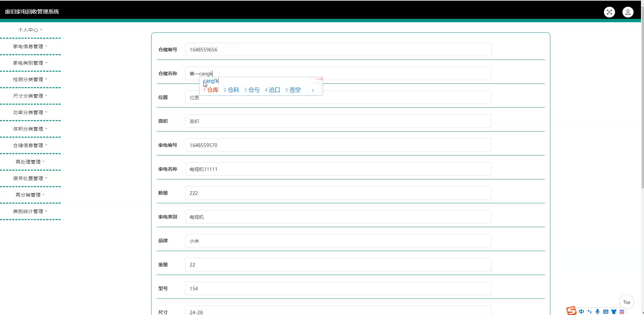Expand 检测分类管理 sidebar menu

(30, 79)
